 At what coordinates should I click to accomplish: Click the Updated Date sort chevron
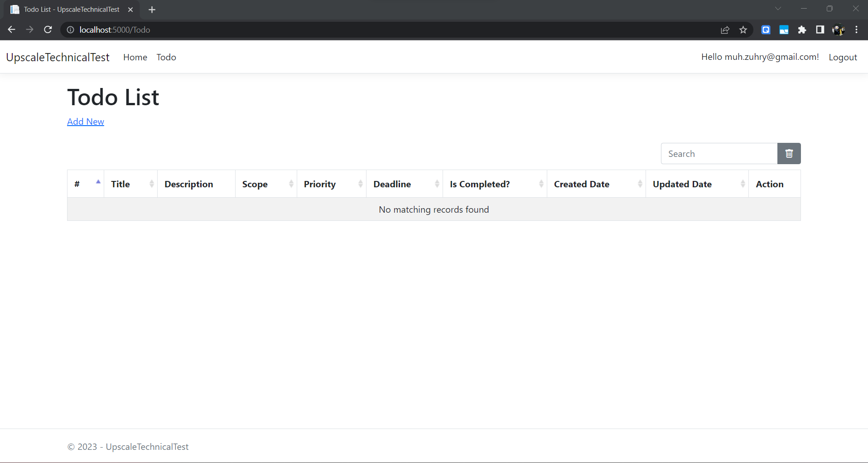tap(743, 184)
